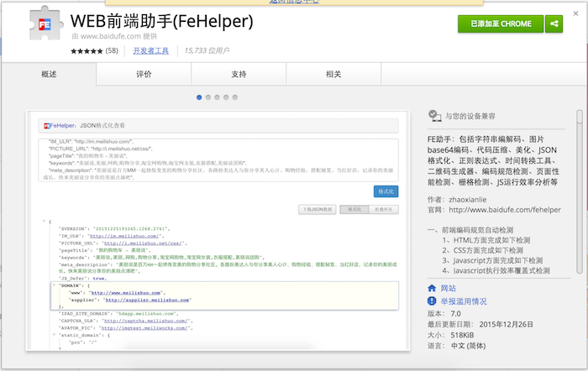Click the JSON formatter screenshot preview
This screenshot has width=588, height=371.
[218, 231]
